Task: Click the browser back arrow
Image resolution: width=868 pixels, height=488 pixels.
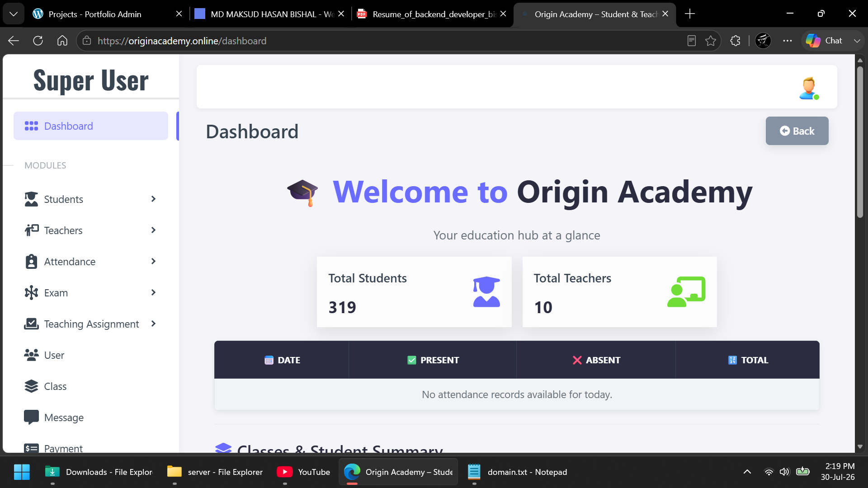Action: click(x=14, y=41)
